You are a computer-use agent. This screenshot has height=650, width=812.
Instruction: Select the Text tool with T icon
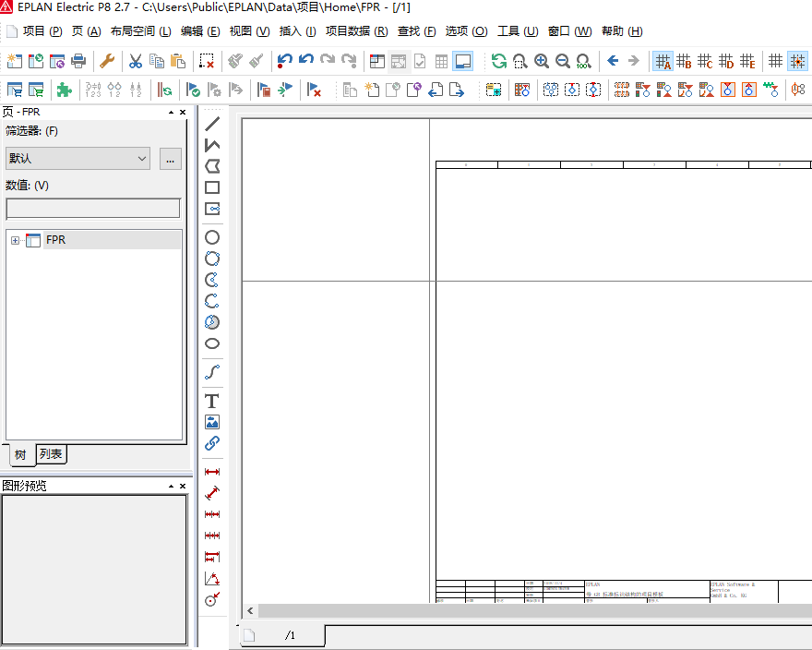212,401
